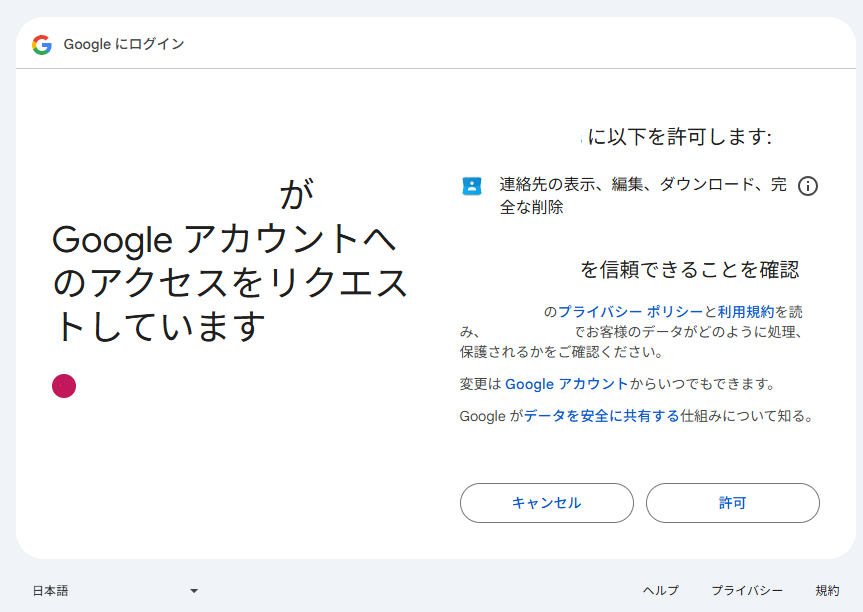
Task: Open the info icon beside contacts permission
Action: (x=808, y=186)
